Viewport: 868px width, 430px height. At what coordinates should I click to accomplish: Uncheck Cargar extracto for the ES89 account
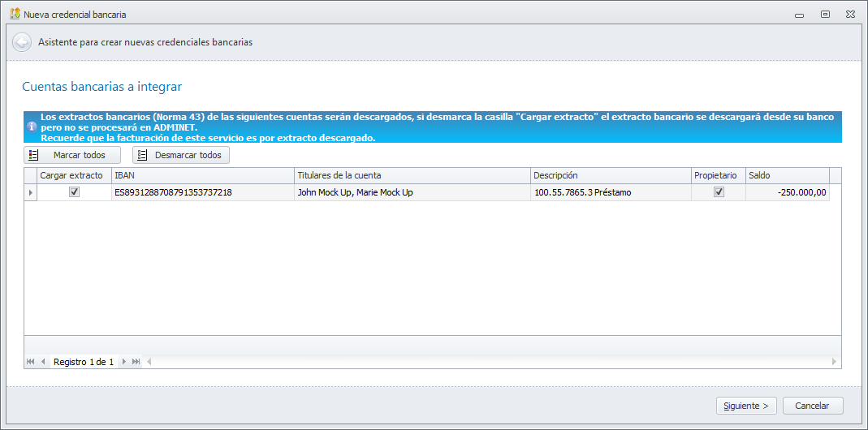(74, 192)
